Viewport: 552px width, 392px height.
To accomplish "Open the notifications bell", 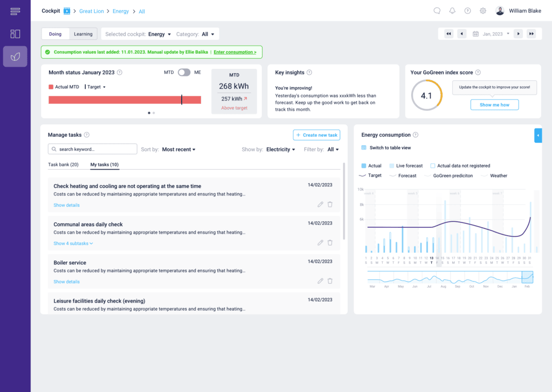I will point(452,11).
